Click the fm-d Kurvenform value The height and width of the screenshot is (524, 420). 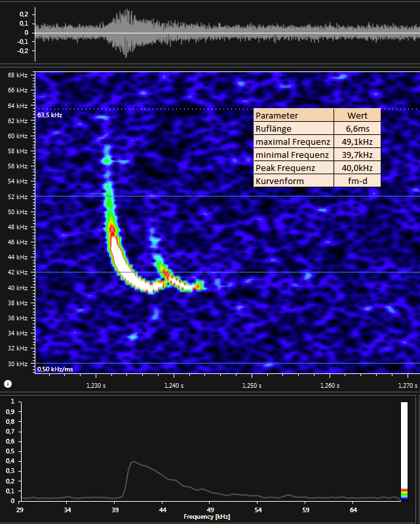pos(357,181)
